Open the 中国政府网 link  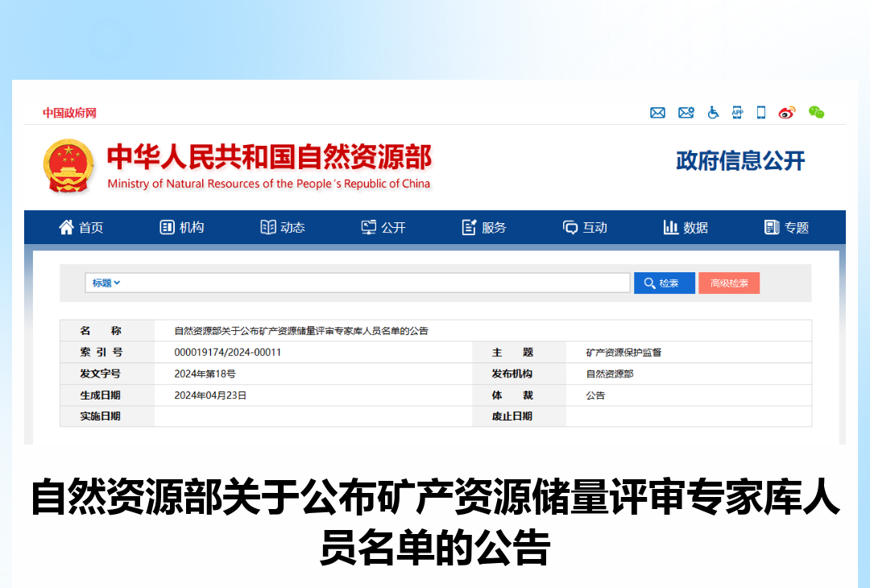(x=70, y=113)
